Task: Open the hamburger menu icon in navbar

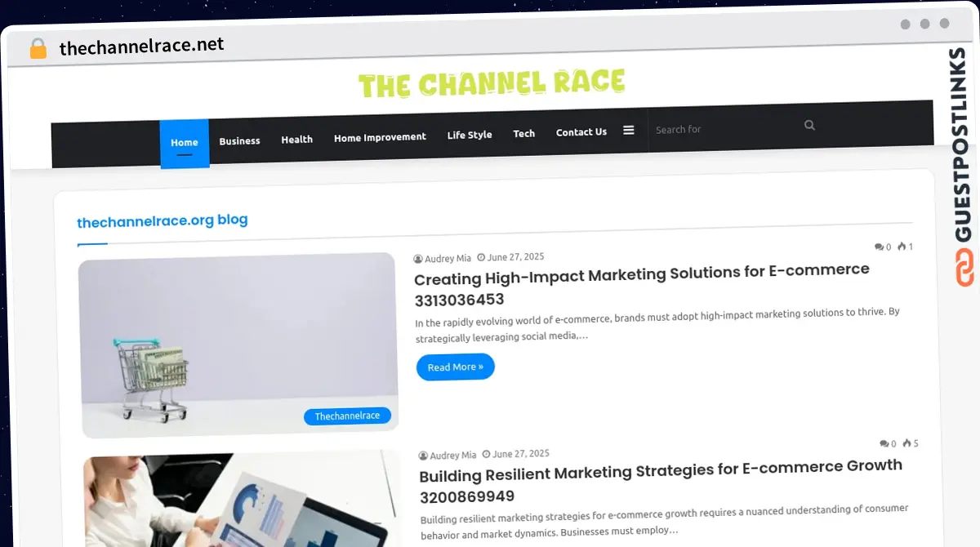Action: [628, 130]
